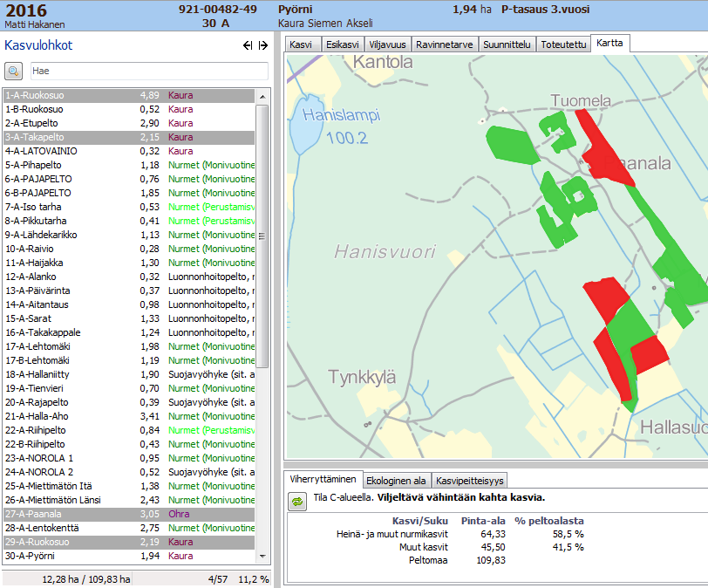Select field row 18-A-Hallaniitty

pyautogui.click(x=129, y=375)
